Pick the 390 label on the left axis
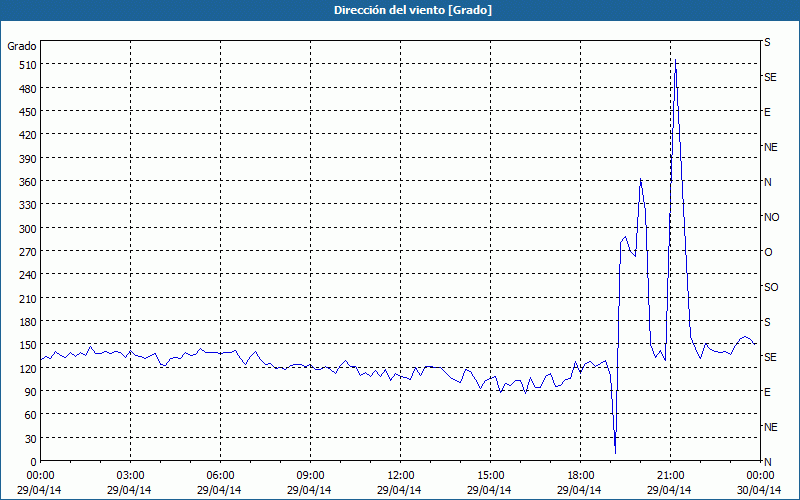 click(x=28, y=159)
